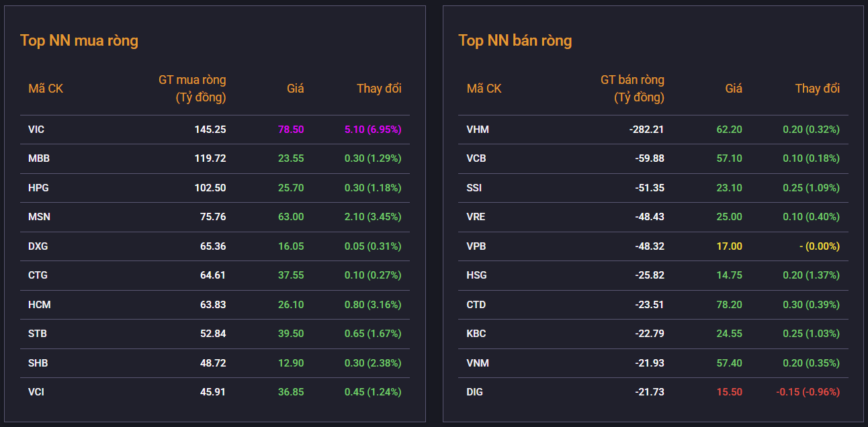The width and height of the screenshot is (868, 427).
Task: Open the VCI stock ticker
Action: point(36,392)
